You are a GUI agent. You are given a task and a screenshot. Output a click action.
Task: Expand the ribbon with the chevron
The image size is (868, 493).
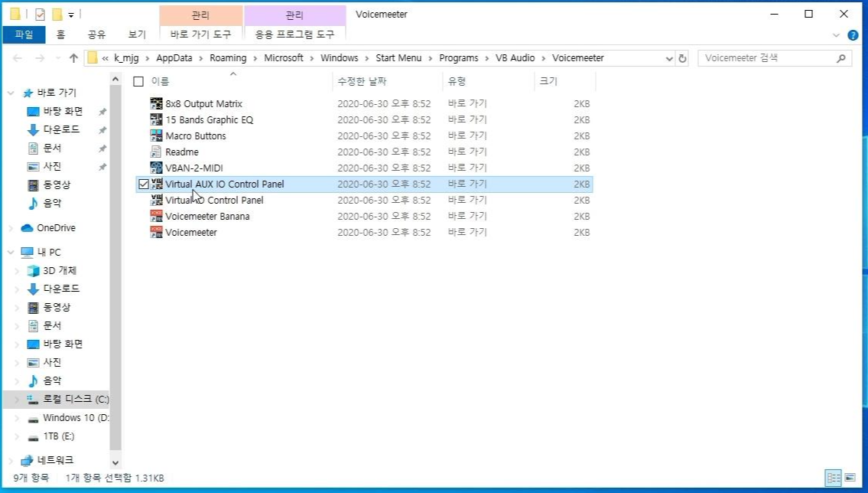pos(836,35)
